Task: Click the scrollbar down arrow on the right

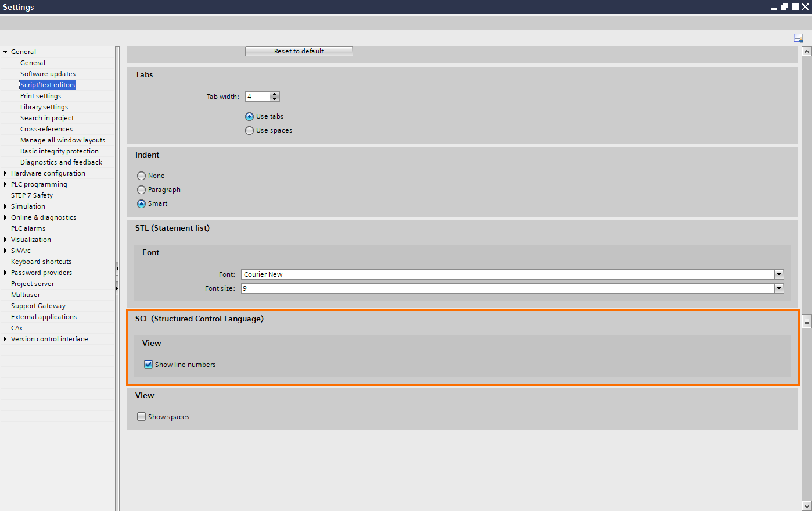Action: 807,505
